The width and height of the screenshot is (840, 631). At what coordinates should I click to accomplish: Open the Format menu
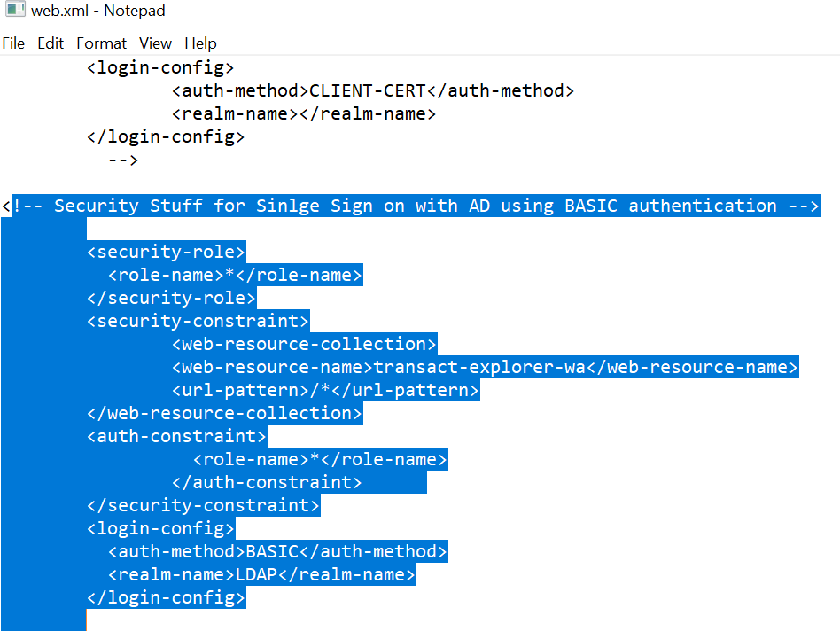101,43
